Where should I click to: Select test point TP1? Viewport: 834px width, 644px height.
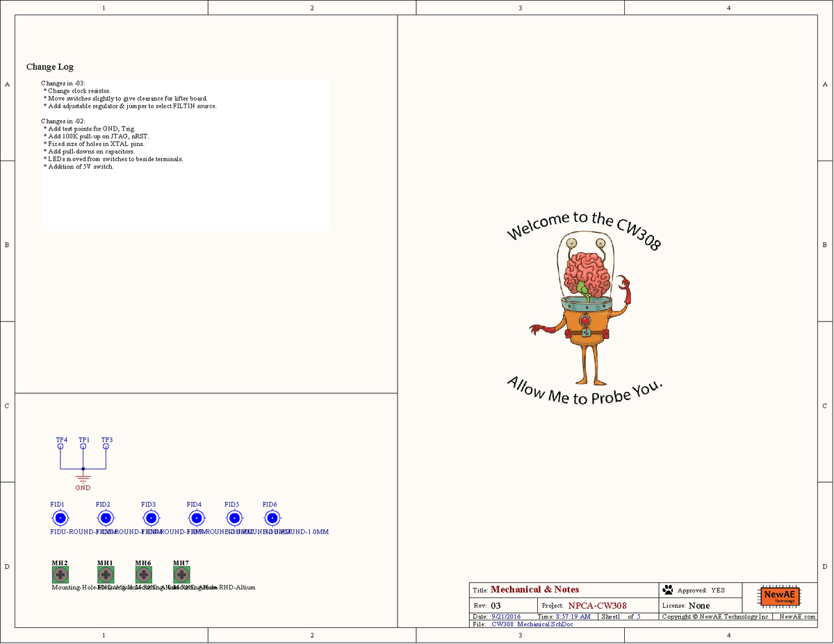pos(83,446)
